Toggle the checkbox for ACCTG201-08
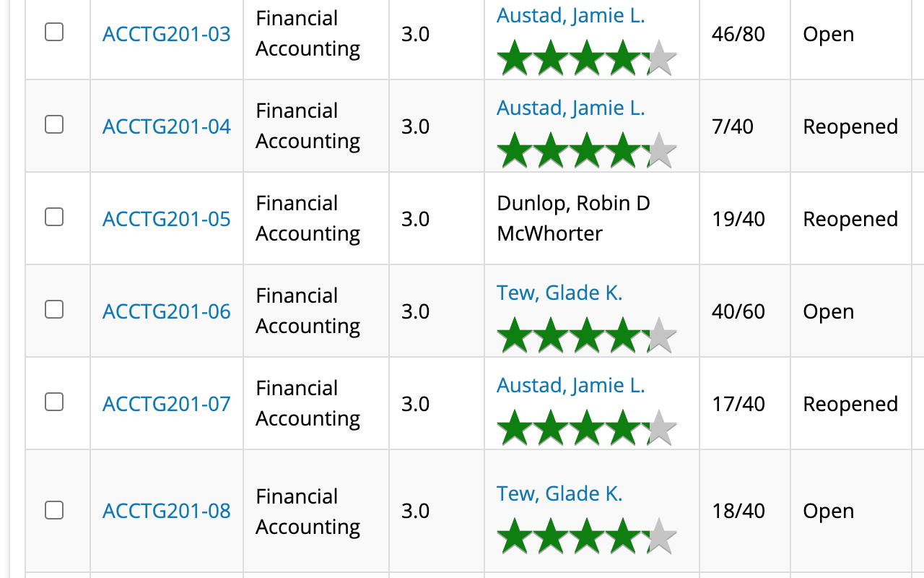This screenshot has width=924, height=578. click(x=54, y=510)
